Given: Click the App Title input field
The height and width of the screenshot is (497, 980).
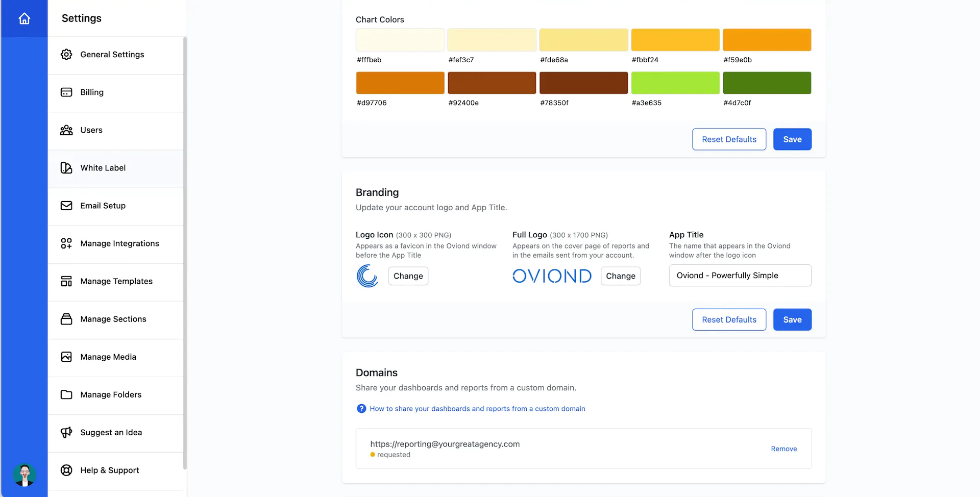Looking at the screenshot, I should 740,276.
